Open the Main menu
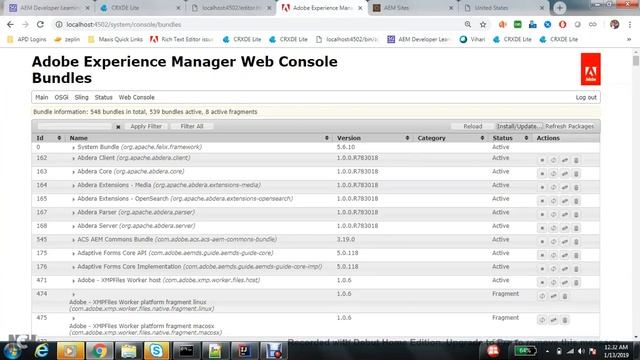Screen dimensions: 640x360 [x=42, y=98]
